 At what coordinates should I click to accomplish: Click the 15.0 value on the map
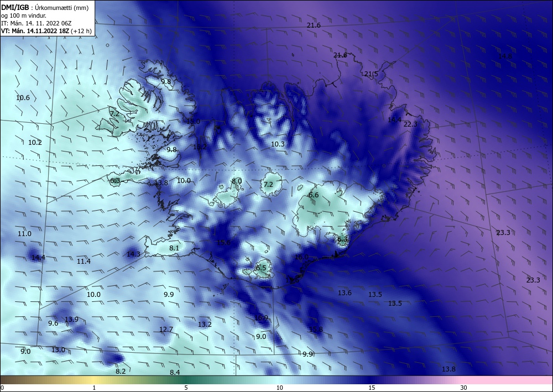tap(193, 121)
